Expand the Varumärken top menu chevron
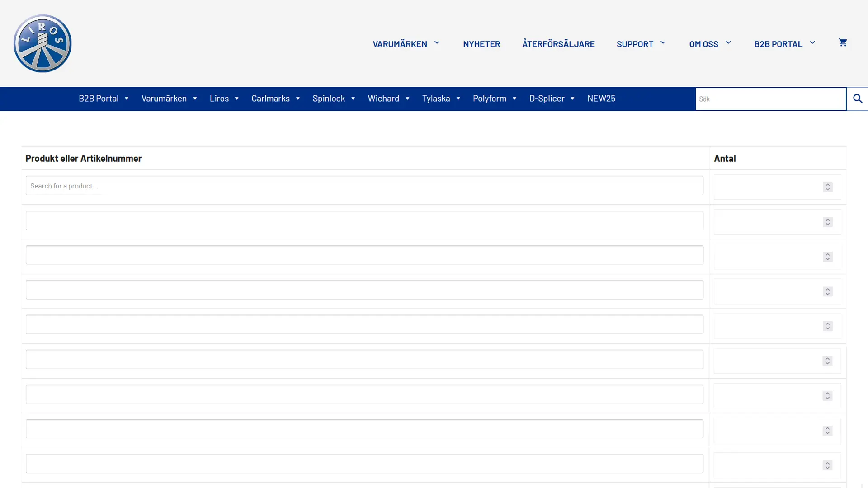Screen dimensions: 868x488 click(x=437, y=43)
